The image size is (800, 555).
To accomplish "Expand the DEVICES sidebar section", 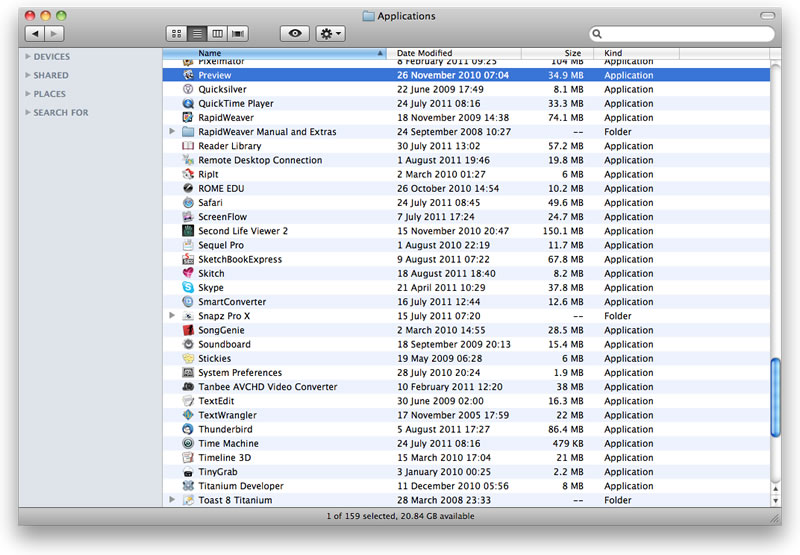I will pyautogui.click(x=28, y=57).
